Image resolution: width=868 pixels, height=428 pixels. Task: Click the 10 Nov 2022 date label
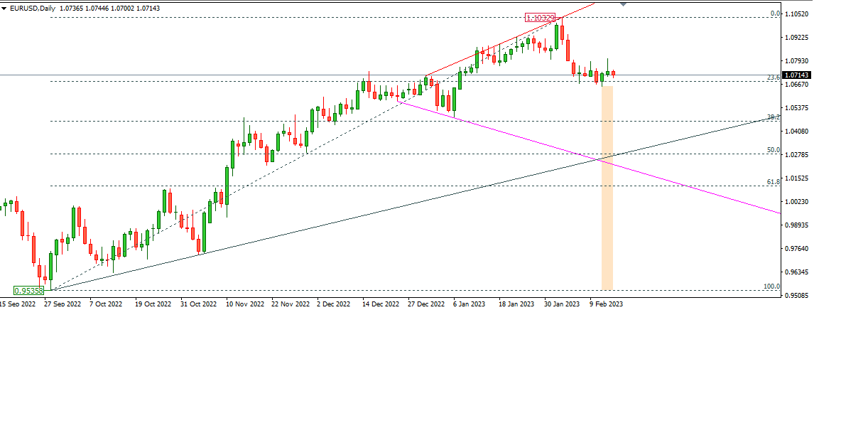coord(245,304)
